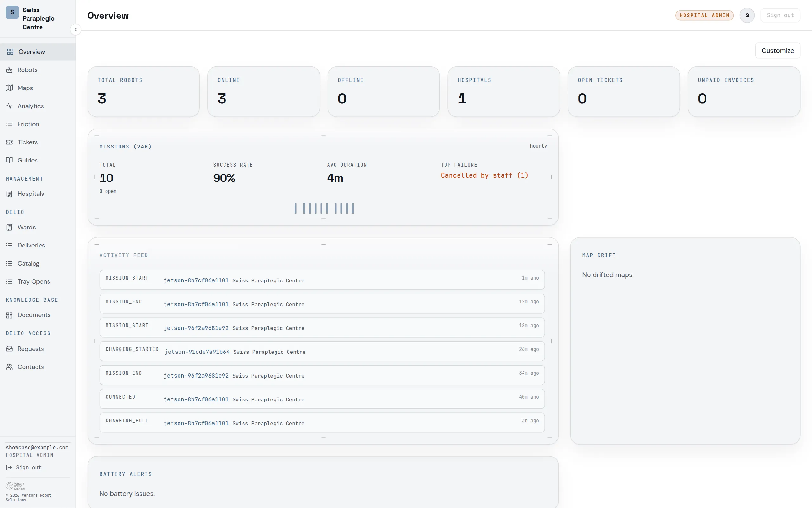This screenshot has height=508, width=812.
Task: Click the Analytics pulse icon
Action: click(x=10, y=106)
